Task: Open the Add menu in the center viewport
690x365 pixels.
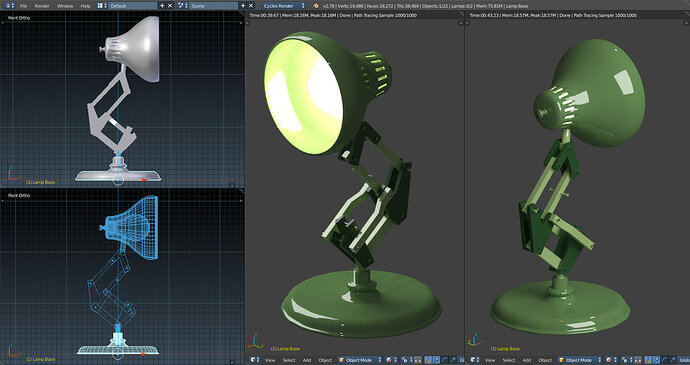Action: click(x=307, y=360)
